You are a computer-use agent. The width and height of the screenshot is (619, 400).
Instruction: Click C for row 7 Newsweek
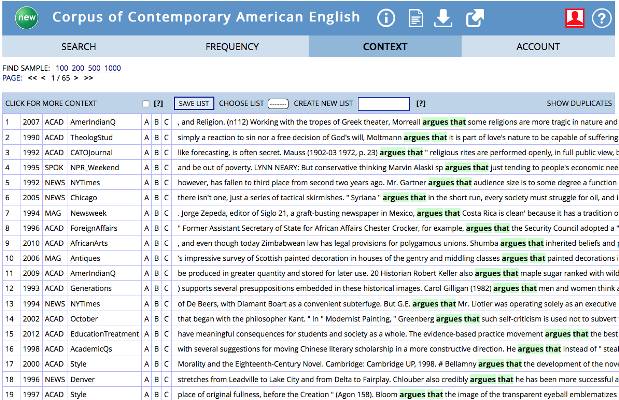point(166,213)
